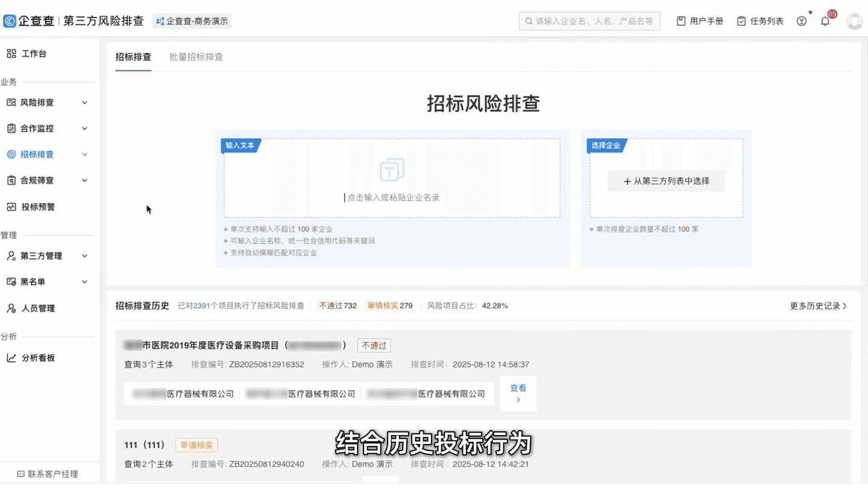
Task: Click the header search input field
Action: point(590,21)
